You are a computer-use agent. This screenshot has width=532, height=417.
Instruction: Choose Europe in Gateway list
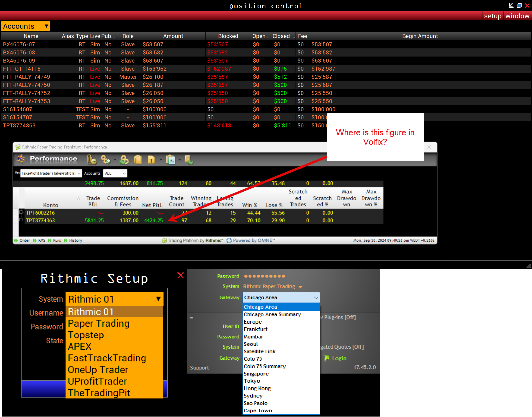click(281, 322)
